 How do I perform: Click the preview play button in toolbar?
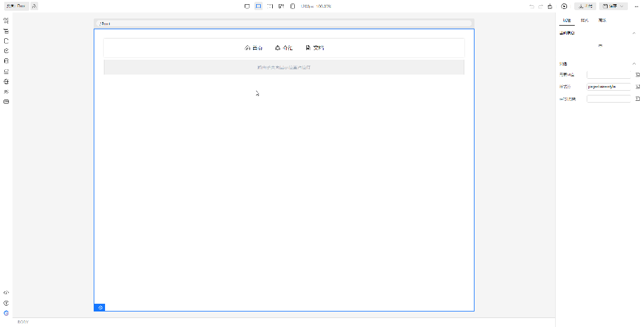(x=565, y=6)
